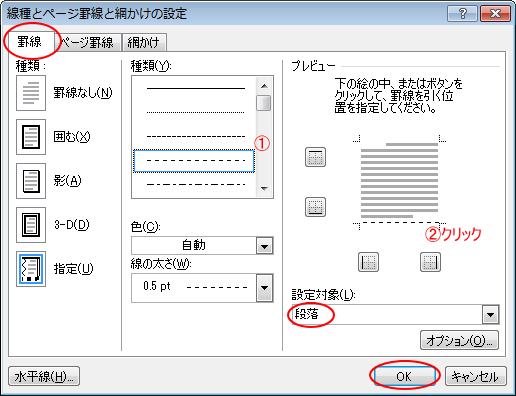
Task: Open the ページ罫線 tab
Action: 88,43
